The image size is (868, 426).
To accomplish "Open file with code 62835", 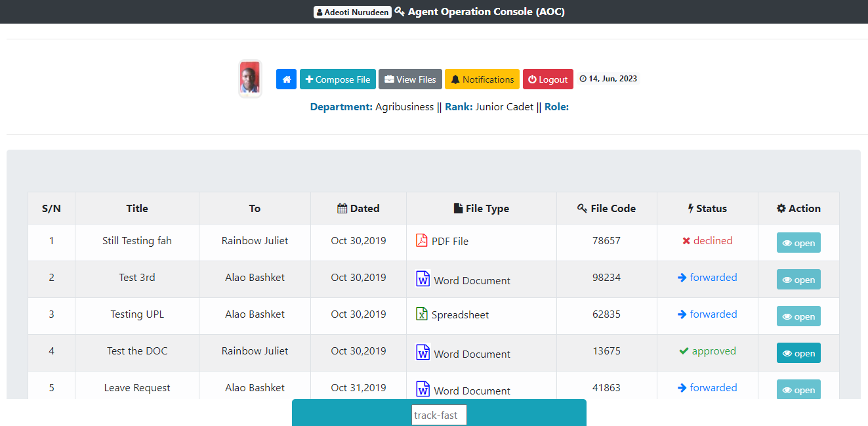I will (x=798, y=316).
